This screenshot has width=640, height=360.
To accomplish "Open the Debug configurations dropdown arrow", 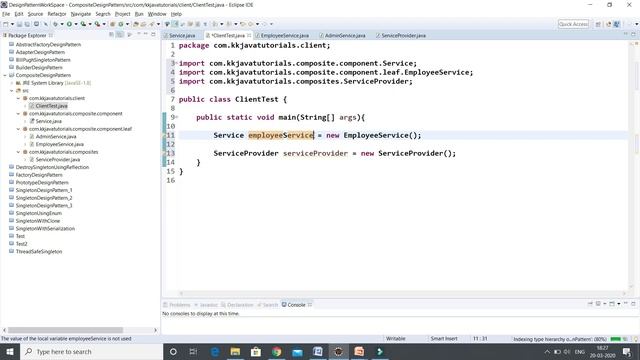I will pyautogui.click(x=62, y=24).
